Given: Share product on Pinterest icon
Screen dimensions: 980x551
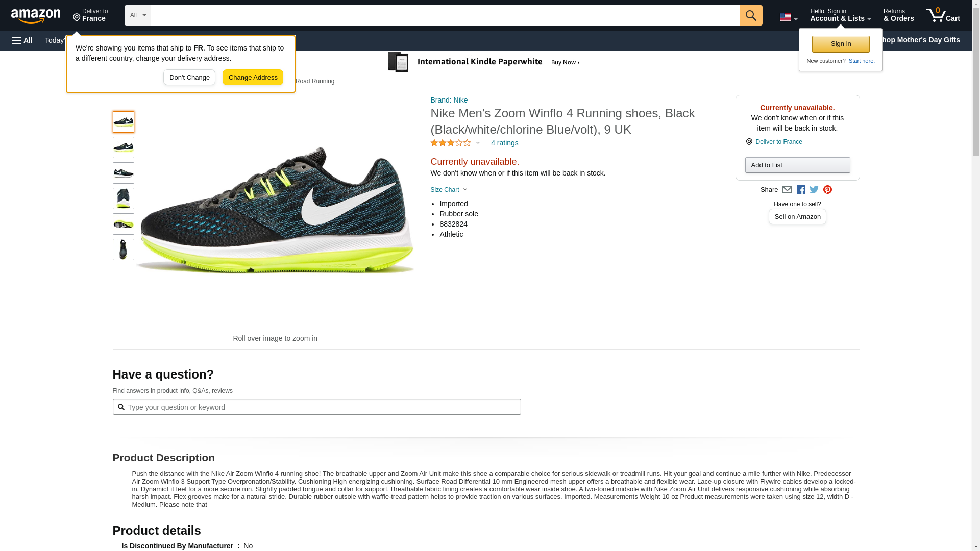Looking at the screenshot, I should (827, 190).
